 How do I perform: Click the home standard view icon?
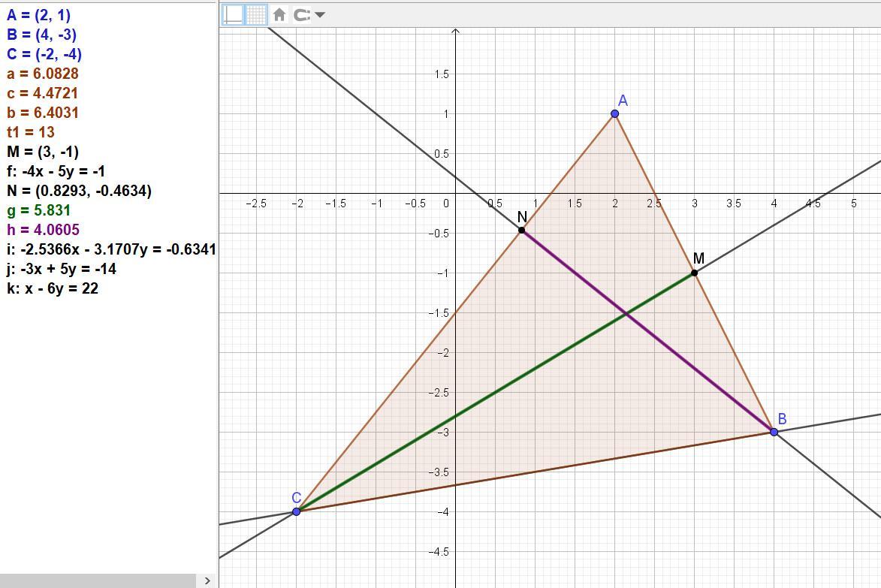click(x=279, y=14)
